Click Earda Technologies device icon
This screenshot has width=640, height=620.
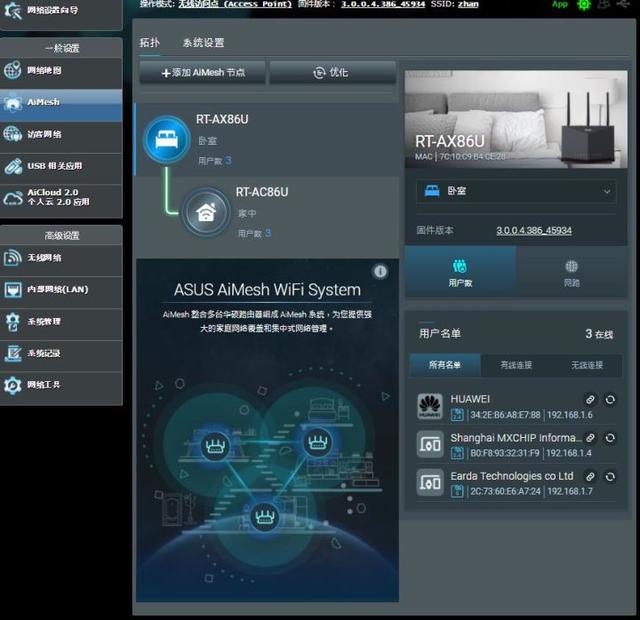(430, 482)
